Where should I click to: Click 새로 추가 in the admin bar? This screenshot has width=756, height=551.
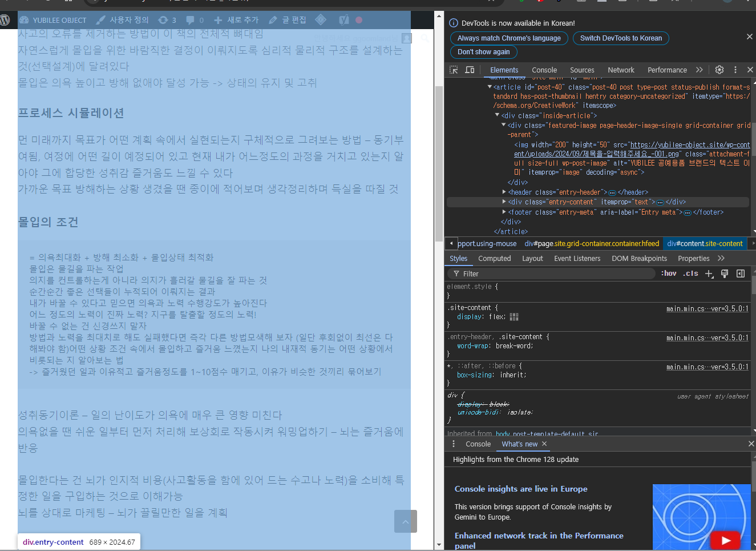pos(236,20)
